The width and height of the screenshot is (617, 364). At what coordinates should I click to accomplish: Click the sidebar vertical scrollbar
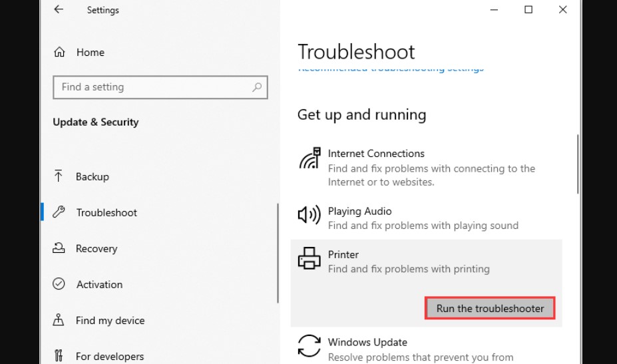coord(278,253)
